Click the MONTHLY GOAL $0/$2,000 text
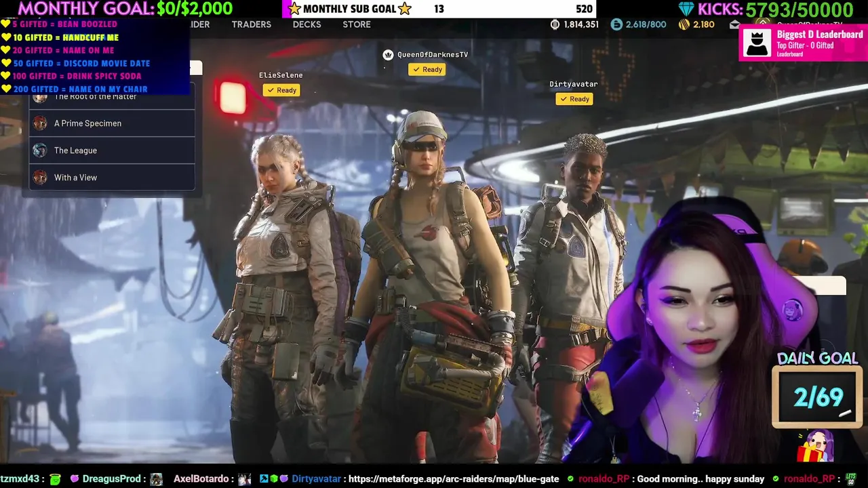This screenshot has height=488, width=868. click(x=125, y=9)
